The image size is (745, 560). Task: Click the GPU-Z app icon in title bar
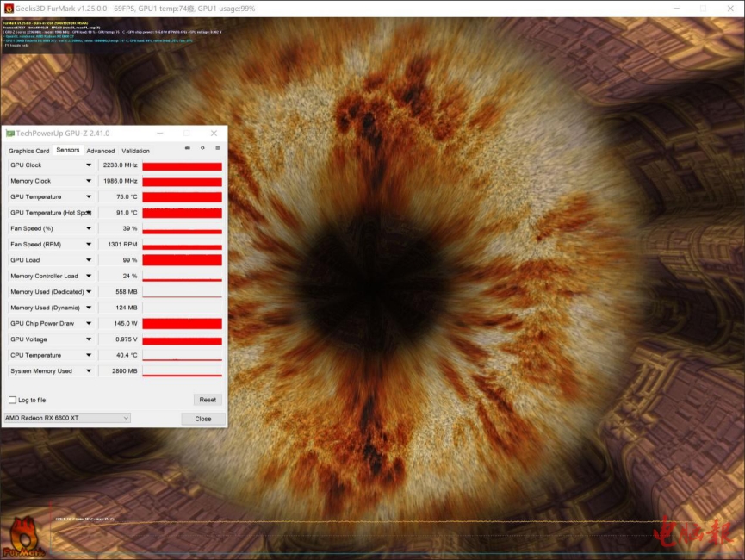[9, 134]
